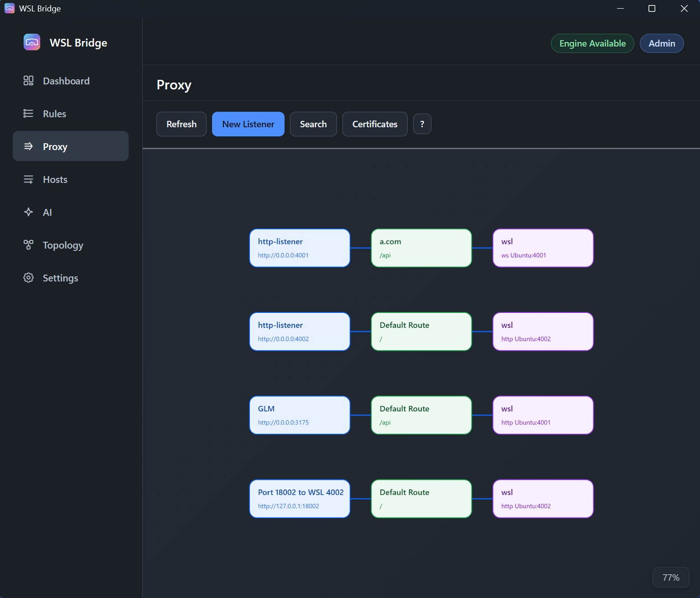Viewport: 700px width, 598px height.
Task: Click the WSL Bridge title bar app icon
Action: (x=9, y=8)
